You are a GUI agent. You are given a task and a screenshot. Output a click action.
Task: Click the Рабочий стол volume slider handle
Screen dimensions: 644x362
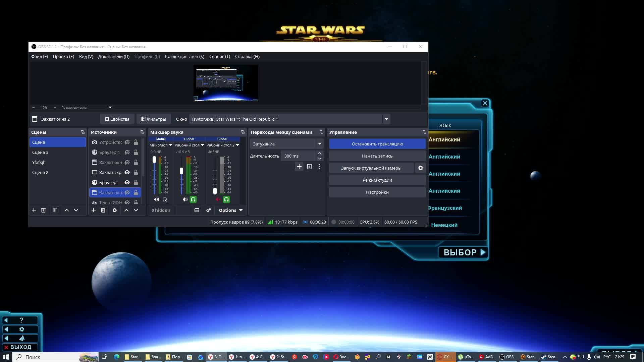(181, 171)
